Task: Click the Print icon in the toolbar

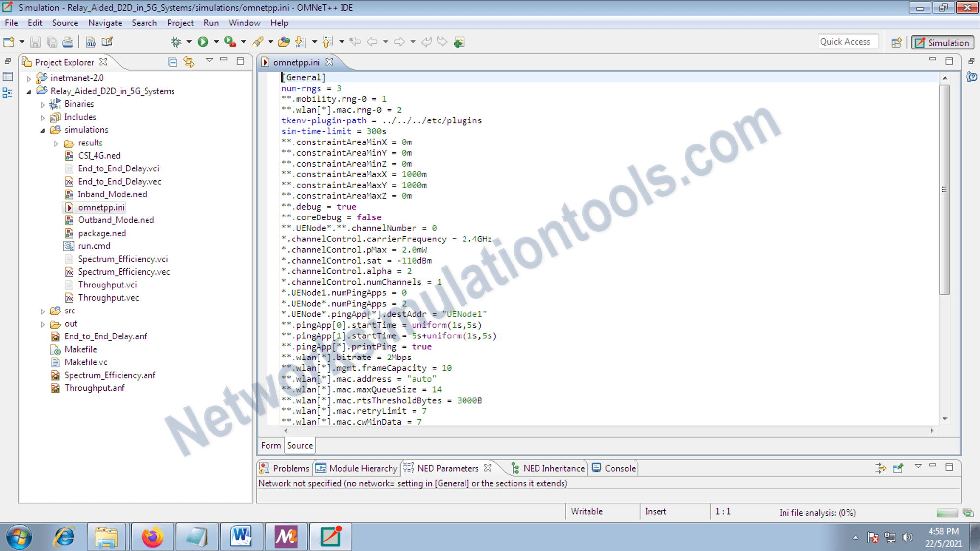Action: [x=68, y=42]
